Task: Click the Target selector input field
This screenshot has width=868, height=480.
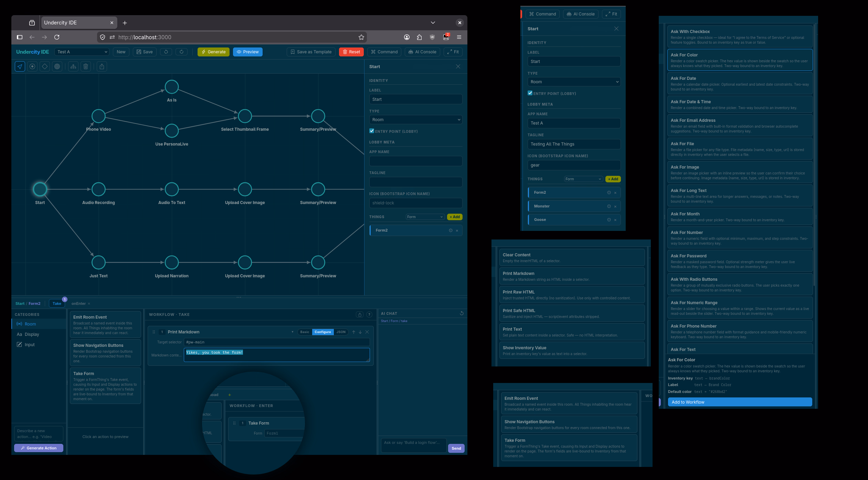Action: 277,342
